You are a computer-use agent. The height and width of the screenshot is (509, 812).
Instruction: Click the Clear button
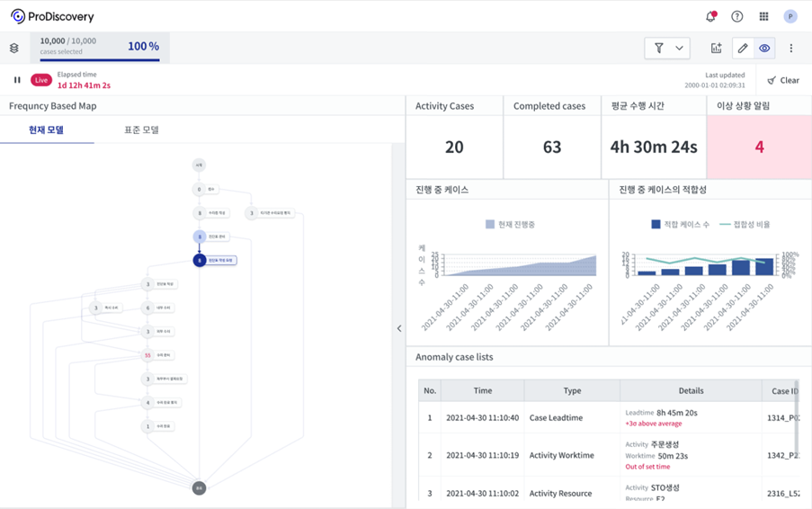783,80
